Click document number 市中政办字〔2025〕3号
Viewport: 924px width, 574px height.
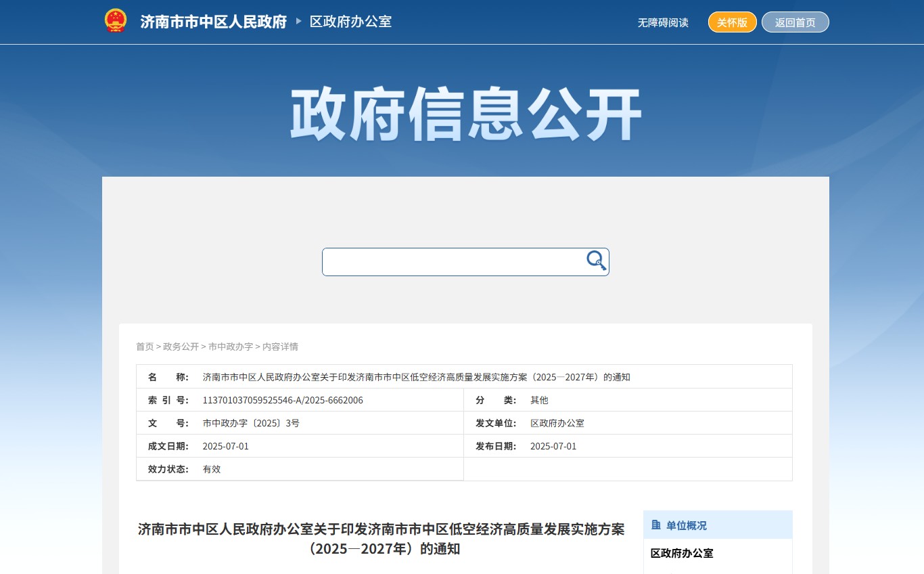coord(251,423)
